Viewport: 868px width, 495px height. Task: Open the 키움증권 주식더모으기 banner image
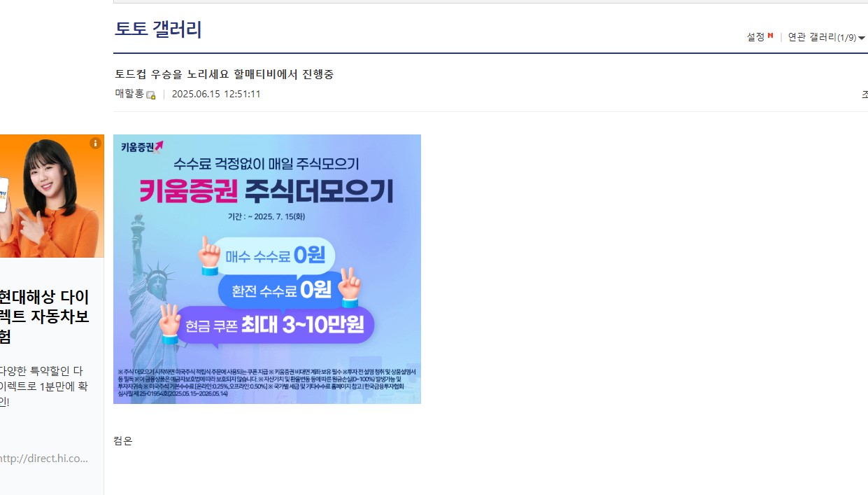pos(267,269)
